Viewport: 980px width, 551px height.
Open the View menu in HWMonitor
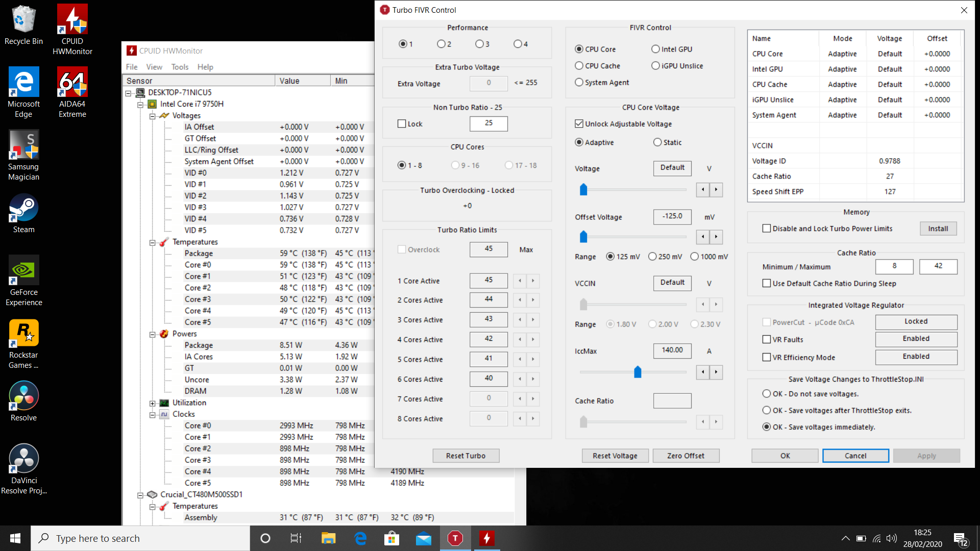pos(154,67)
